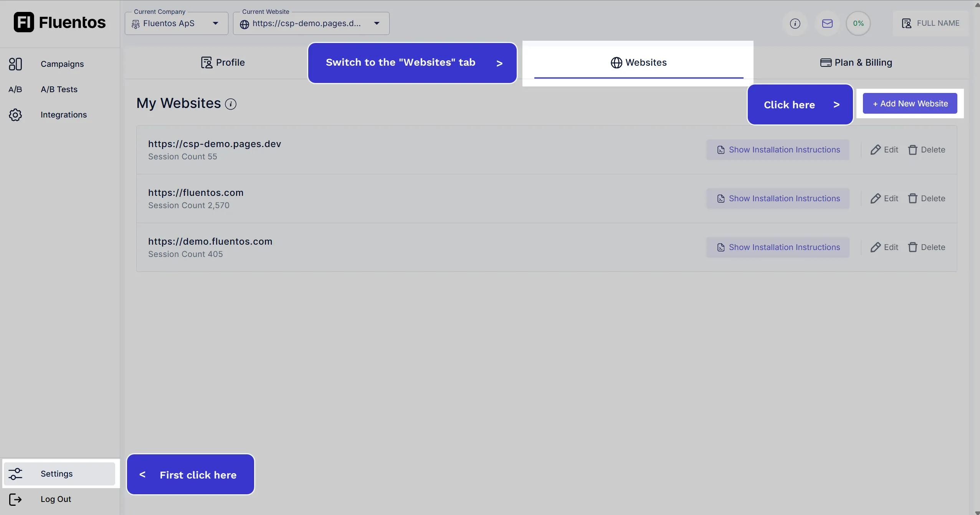Show Installation Instructions for demo.fluentos.com

pyautogui.click(x=778, y=247)
